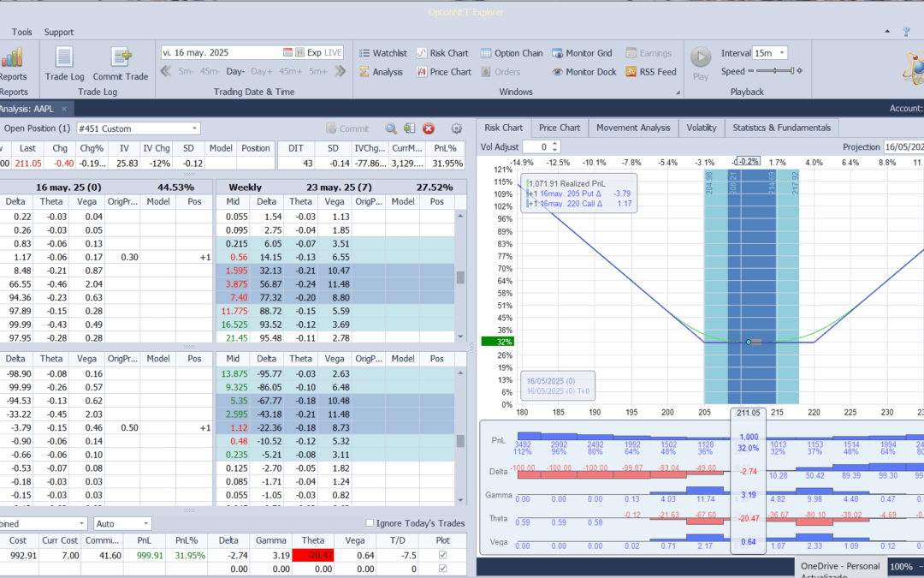Click the red Last price 211.05
The height and width of the screenshot is (578, 924).
tap(27, 164)
